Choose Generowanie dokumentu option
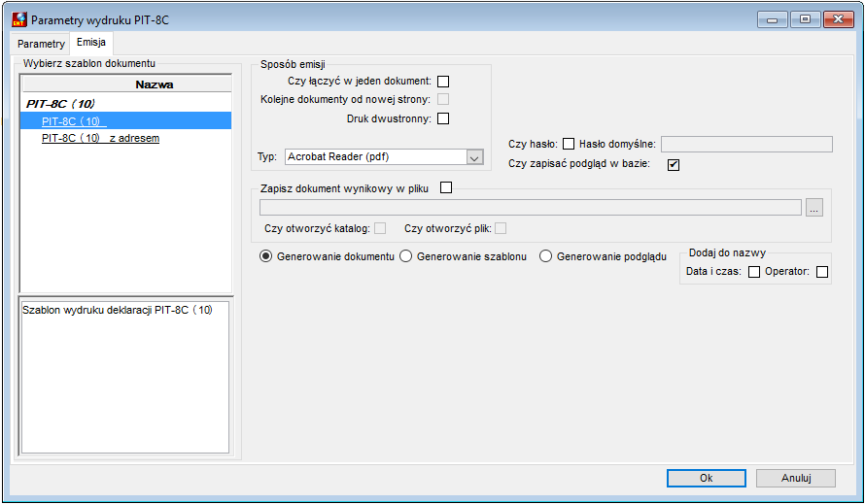Viewport: 865px width, 504px height. 266,256
